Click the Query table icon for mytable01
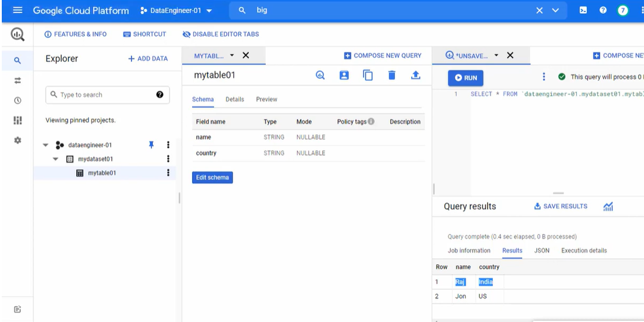Image resolution: width=644 pixels, height=322 pixels. (x=321, y=75)
